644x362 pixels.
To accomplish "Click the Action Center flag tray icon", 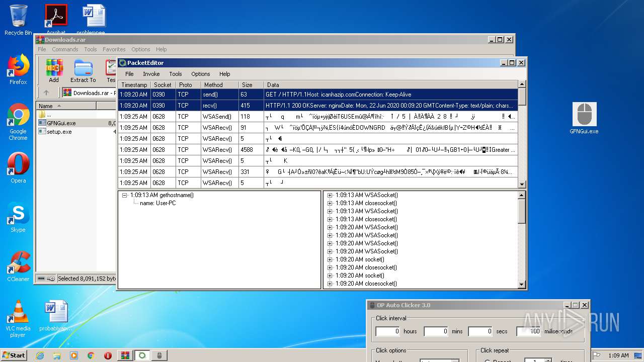I will point(596,355).
